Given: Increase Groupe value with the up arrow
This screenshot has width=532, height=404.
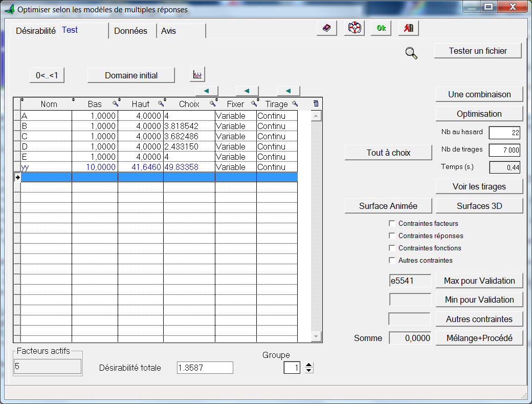Looking at the screenshot, I should point(308,365).
